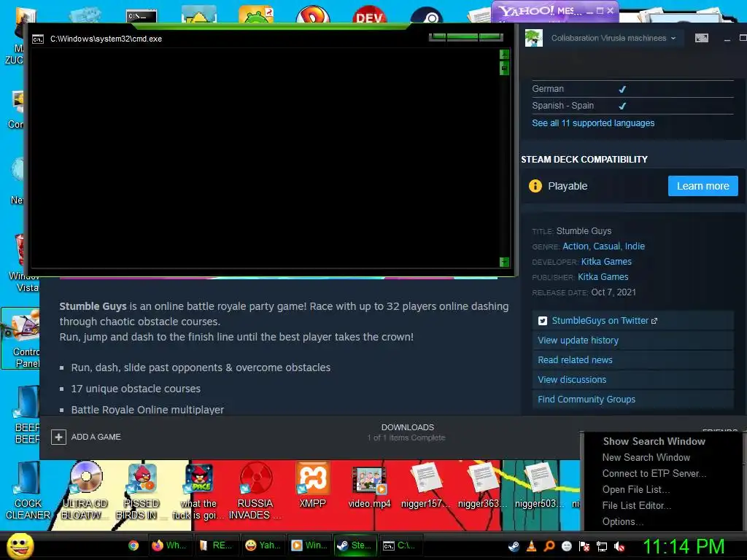This screenshot has width=747, height=560.
Task: Click the Twitter bird icon
Action: (x=542, y=321)
